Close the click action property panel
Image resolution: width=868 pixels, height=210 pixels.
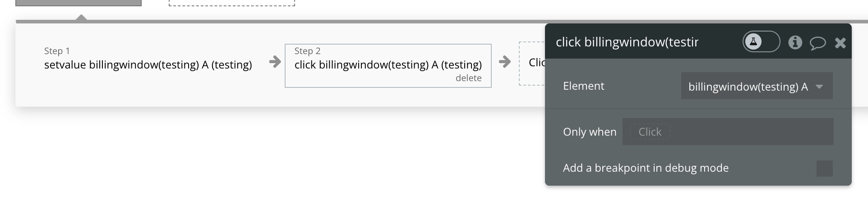[840, 43]
